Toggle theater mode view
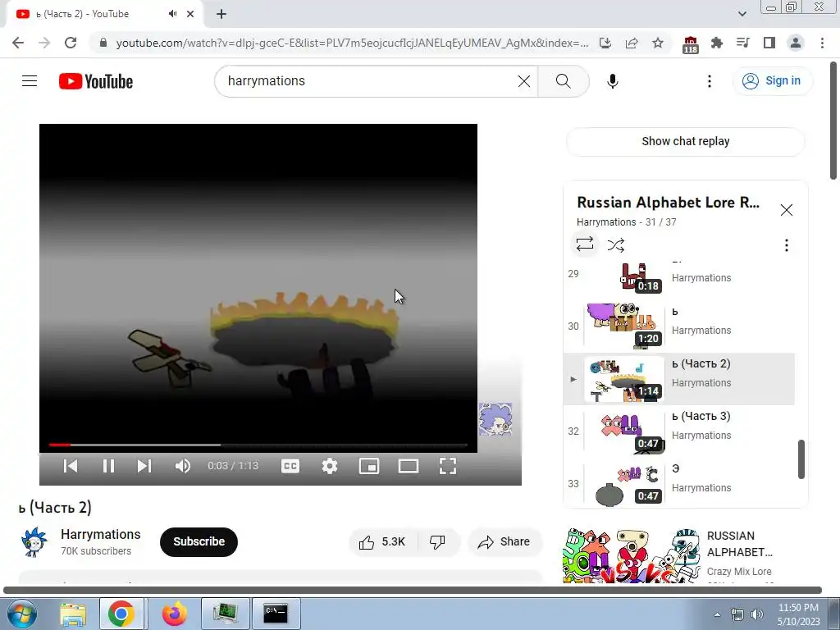This screenshot has height=630, width=840. click(x=409, y=466)
